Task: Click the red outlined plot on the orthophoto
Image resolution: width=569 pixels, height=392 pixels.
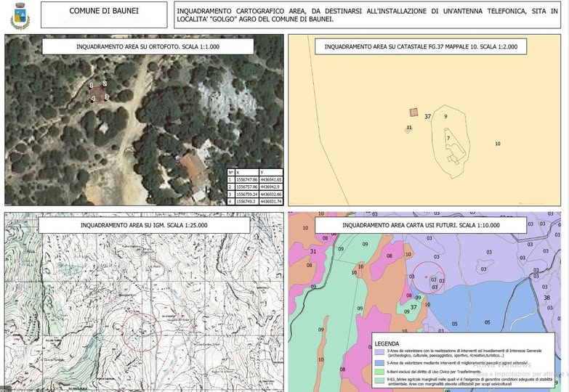Action: coord(98,91)
